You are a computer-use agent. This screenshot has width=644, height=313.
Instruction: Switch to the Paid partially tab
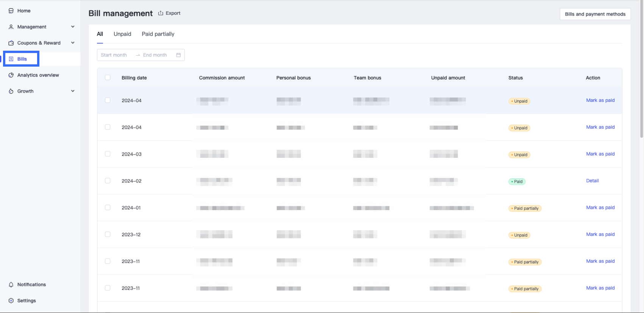pyautogui.click(x=158, y=34)
